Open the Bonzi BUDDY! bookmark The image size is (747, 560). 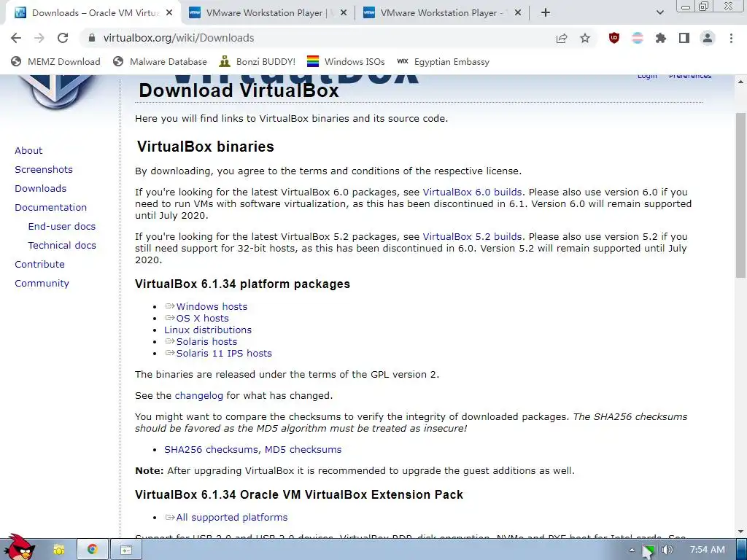click(258, 61)
